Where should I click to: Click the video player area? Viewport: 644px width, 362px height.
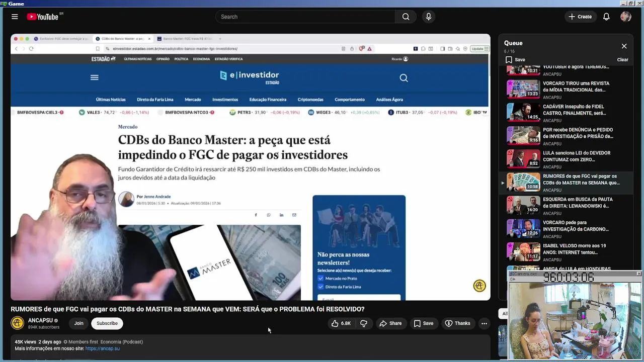point(251,167)
